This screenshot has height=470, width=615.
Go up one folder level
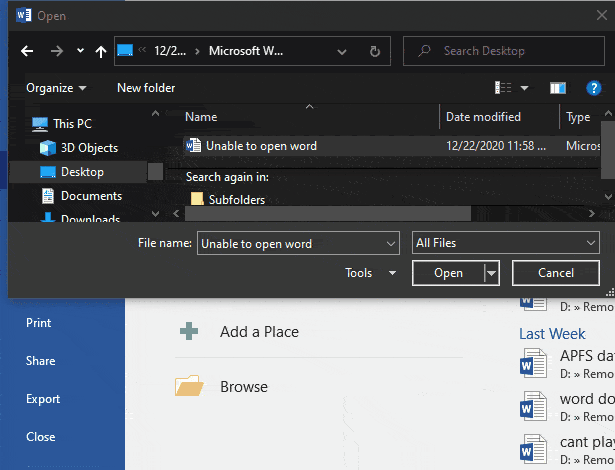pos(101,51)
